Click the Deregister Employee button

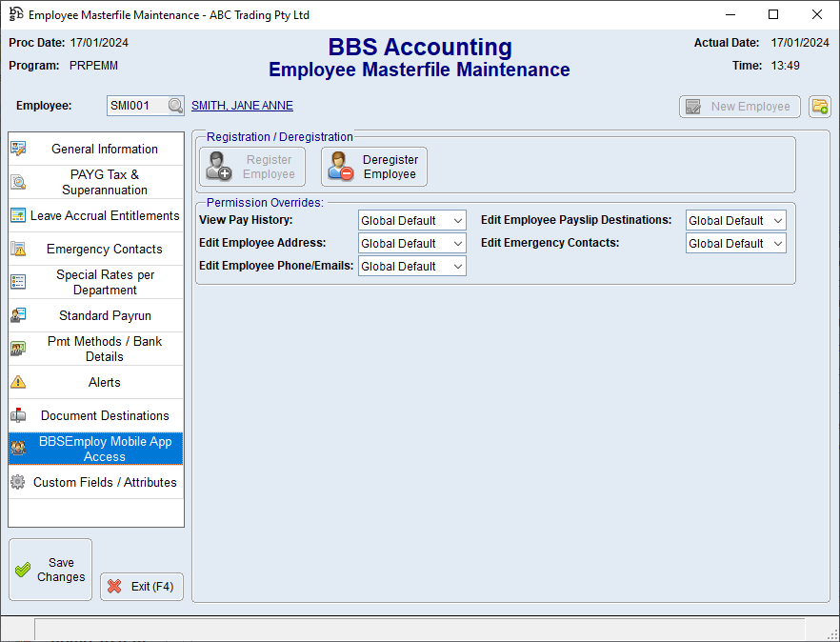[374, 167]
